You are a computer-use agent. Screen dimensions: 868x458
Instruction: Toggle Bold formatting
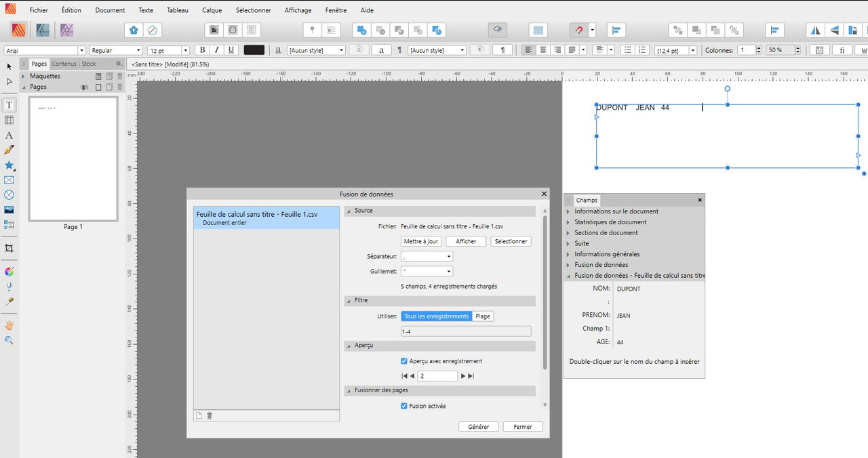pyautogui.click(x=202, y=50)
